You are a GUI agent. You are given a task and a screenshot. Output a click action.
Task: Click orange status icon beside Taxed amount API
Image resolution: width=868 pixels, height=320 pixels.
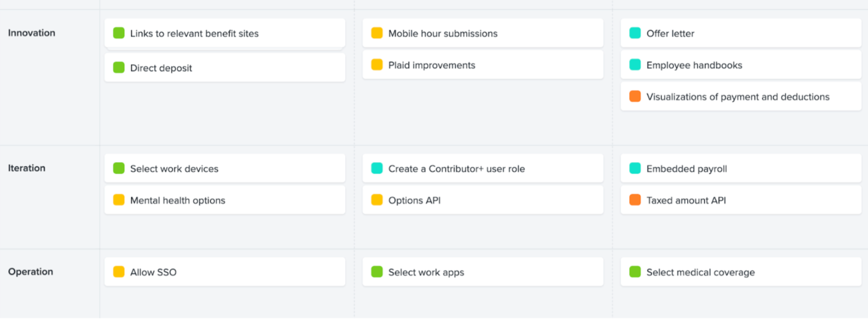(x=635, y=200)
